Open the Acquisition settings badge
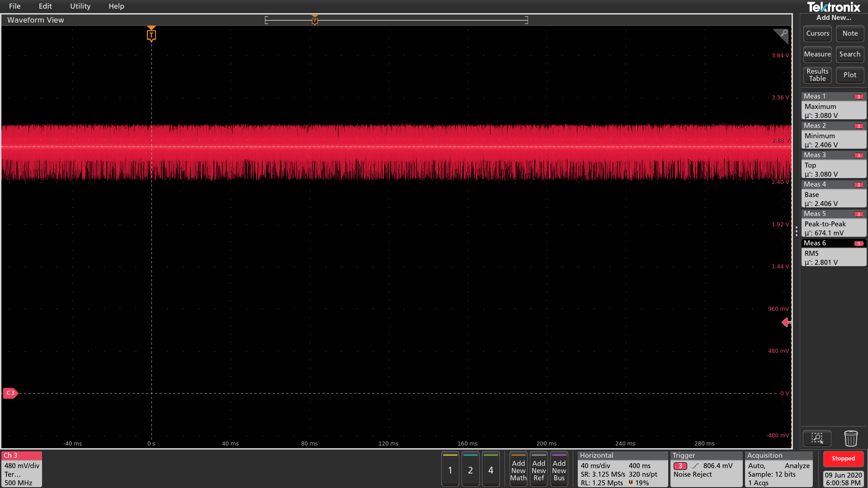The image size is (868, 488). [x=778, y=469]
